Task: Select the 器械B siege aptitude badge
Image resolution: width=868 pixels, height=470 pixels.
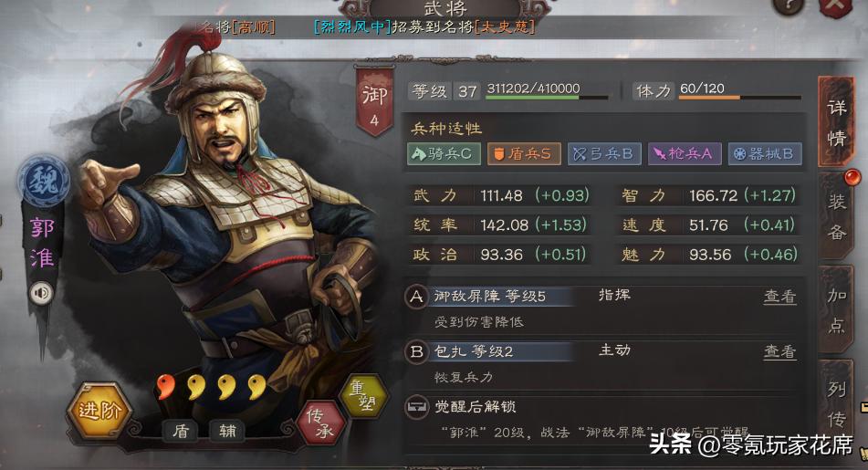Action: tap(765, 153)
